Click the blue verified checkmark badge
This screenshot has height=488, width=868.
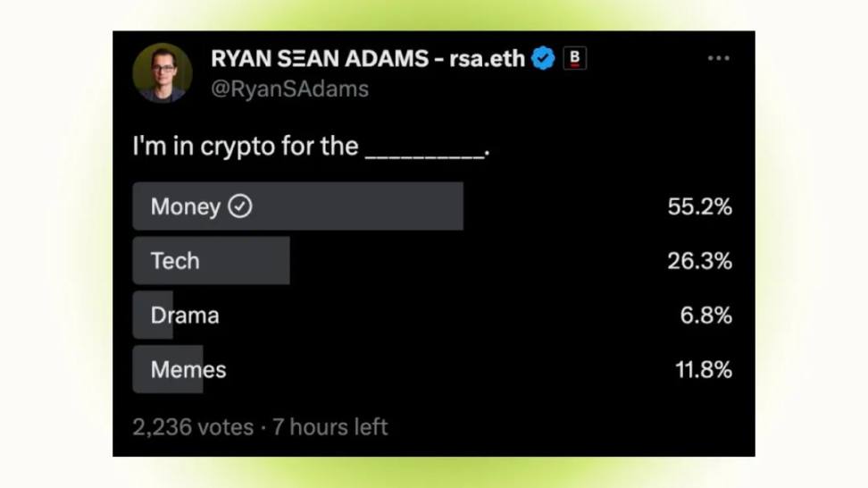click(543, 59)
